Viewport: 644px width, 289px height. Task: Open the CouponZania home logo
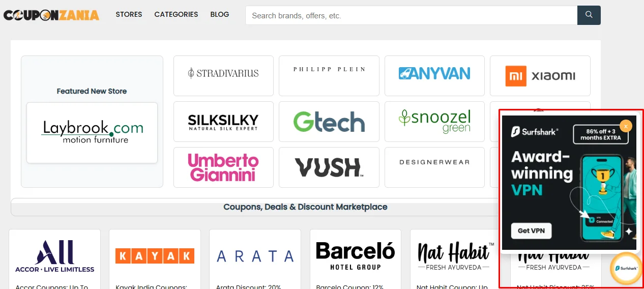coord(51,15)
